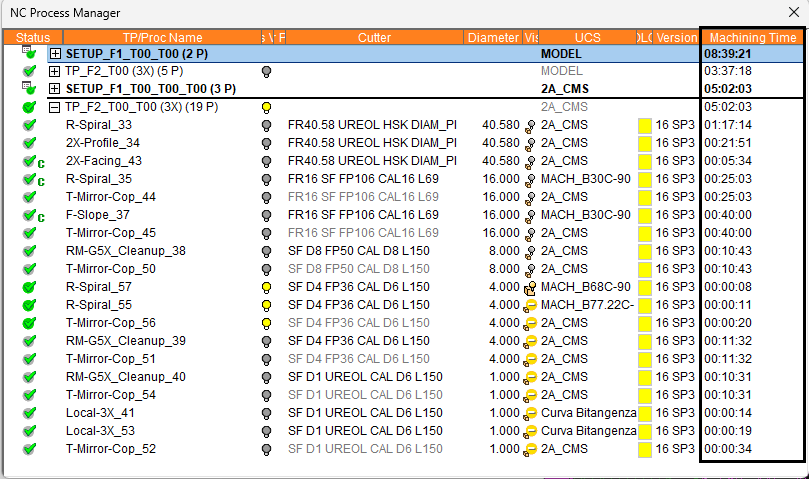Click status checkmark for T-Mirror-Cop_52
The height and width of the screenshot is (479, 809).
tap(29, 449)
